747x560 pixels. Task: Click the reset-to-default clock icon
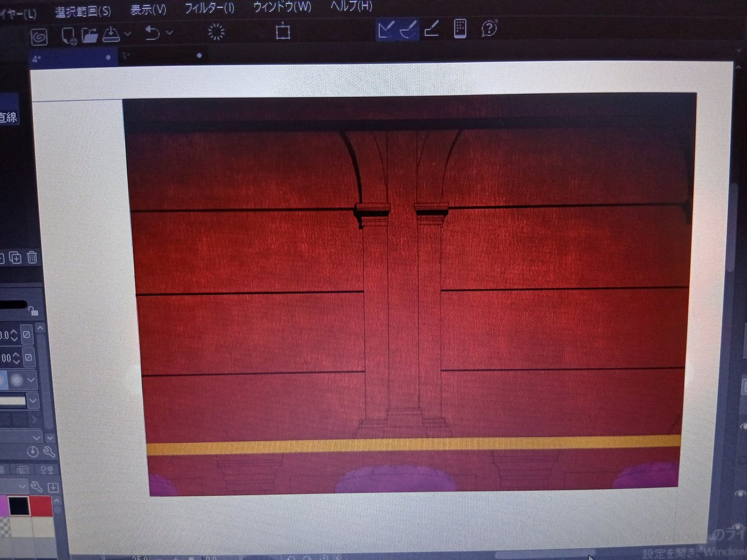tap(34, 452)
